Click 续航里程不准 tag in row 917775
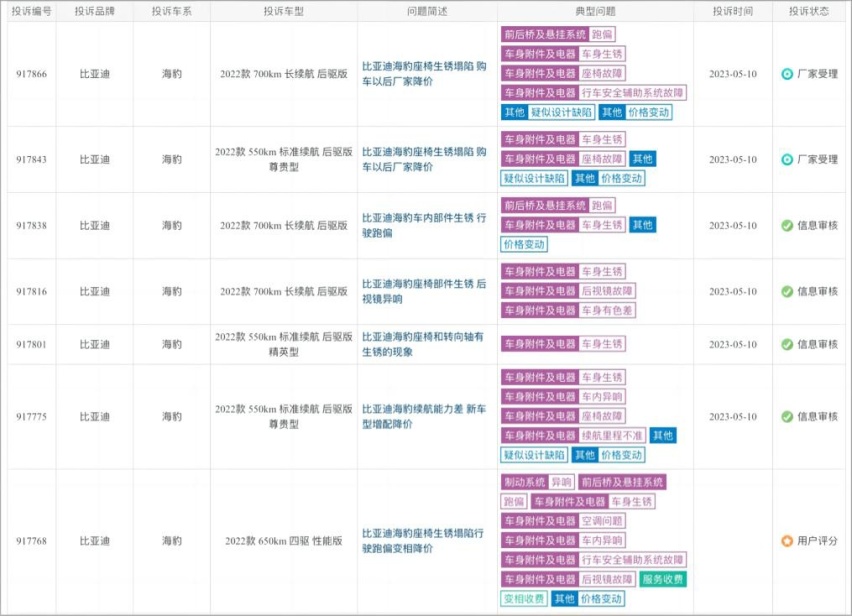The image size is (852, 616). [x=612, y=435]
